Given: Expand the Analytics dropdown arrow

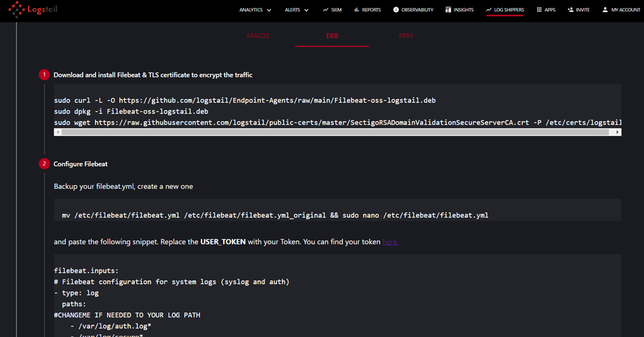Looking at the screenshot, I should (269, 11).
